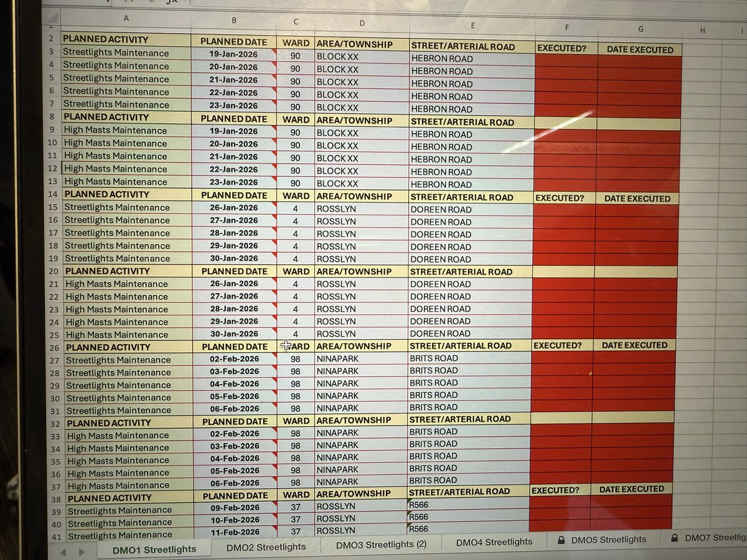
Task: Select BLOCK XX cell in row 10
Action: click(x=362, y=146)
